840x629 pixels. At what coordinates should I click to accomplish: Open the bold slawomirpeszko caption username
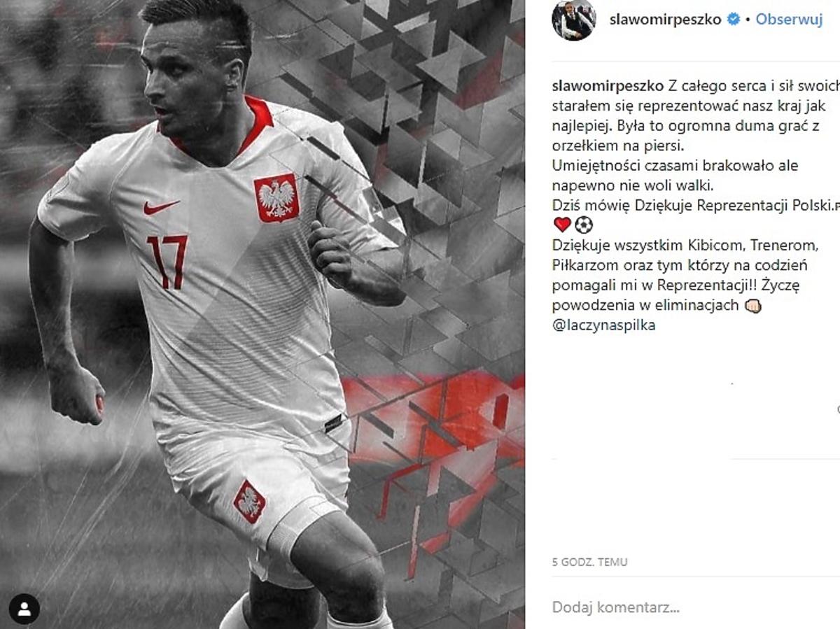pyautogui.click(x=604, y=86)
